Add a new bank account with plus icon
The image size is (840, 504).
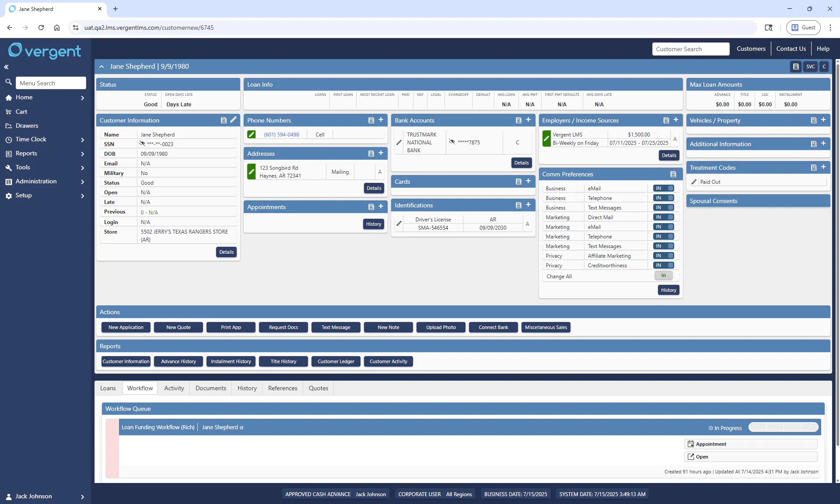[x=528, y=120]
